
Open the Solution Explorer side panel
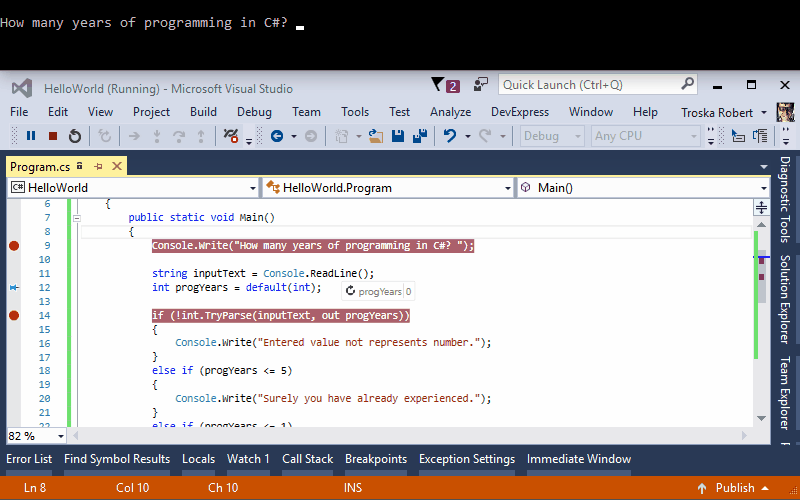pyautogui.click(x=785, y=299)
